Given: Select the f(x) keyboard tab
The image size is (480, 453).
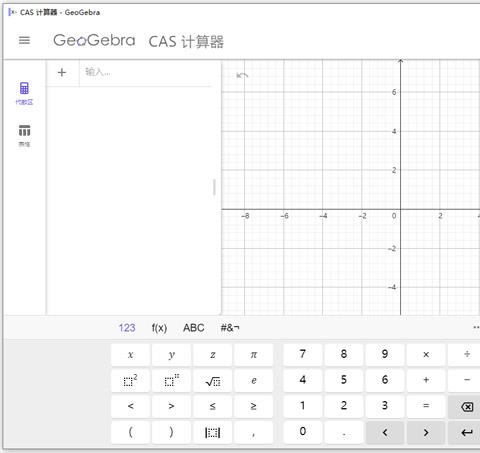Looking at the screenshot, I should click(x=159, y=328).
